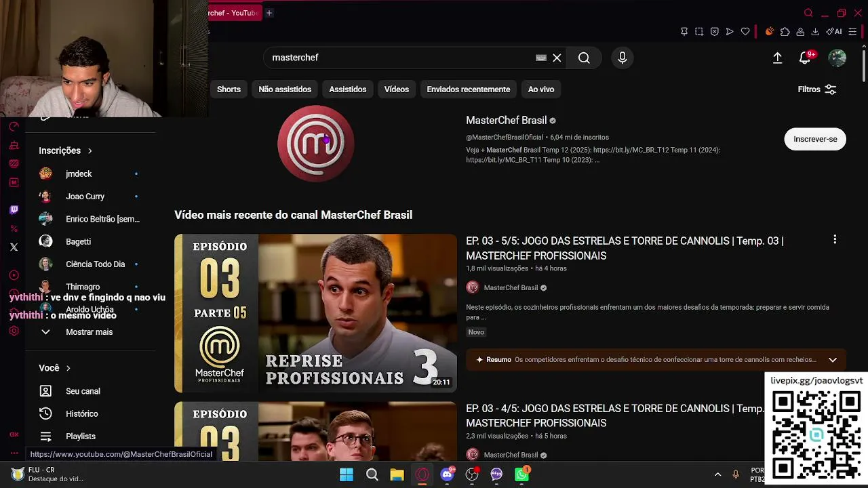Open X (Twitter) from the Opera sidebar
The image size is (868, 488).
pyautogui.click(x=14, y=247)
